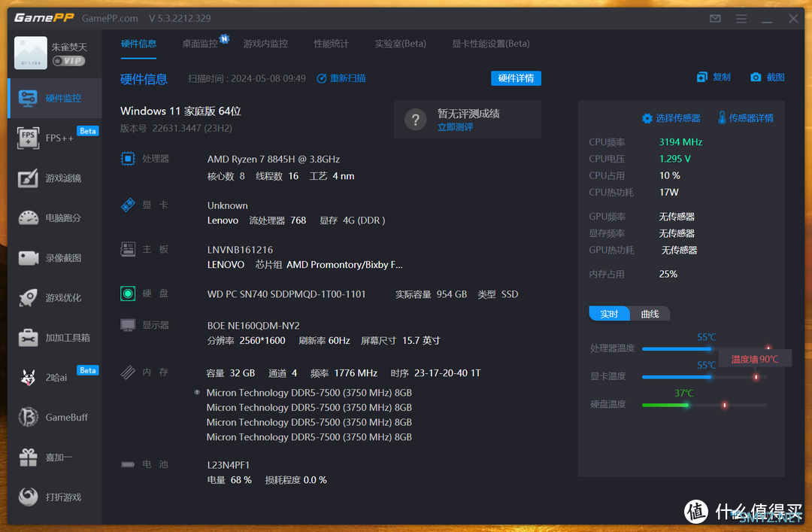The image size is (812, 532).
Task: Click the 温度墙 90℃ tooltip label
Action: [755, 359]
